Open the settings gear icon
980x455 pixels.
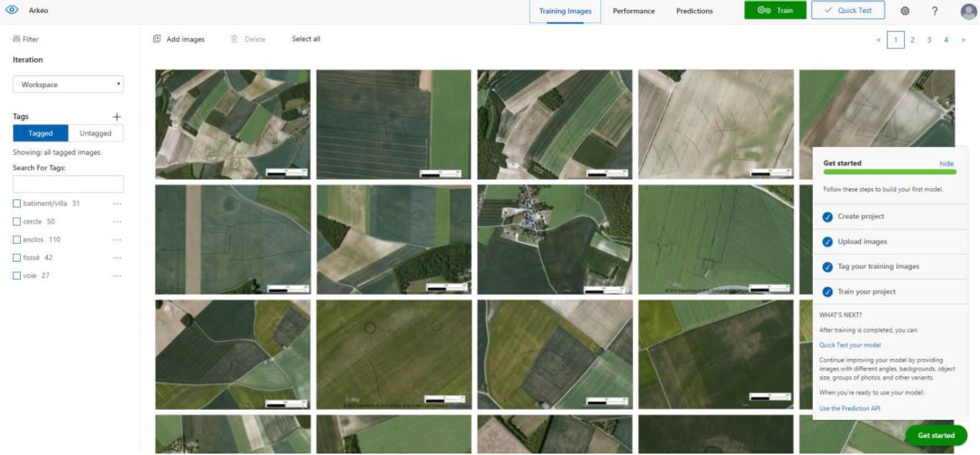[905, 11]
